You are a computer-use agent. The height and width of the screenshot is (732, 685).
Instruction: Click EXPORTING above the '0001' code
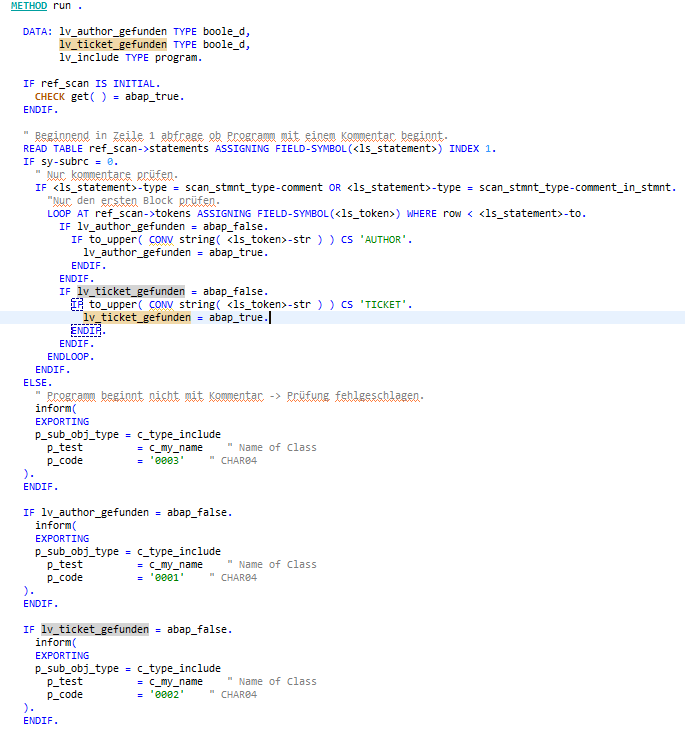coord(62,539)
